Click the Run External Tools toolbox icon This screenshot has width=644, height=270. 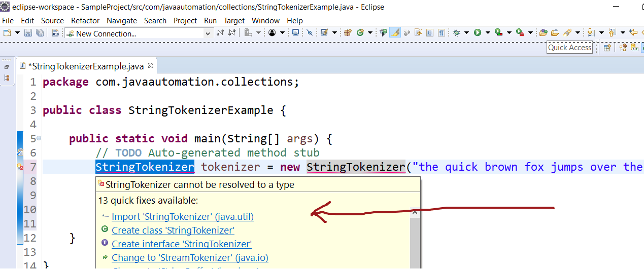tap(520, 32)
